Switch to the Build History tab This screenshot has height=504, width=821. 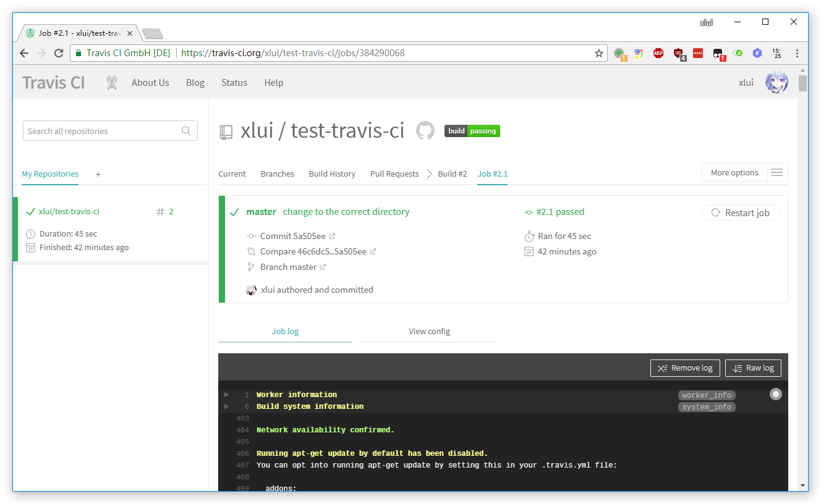tap(332, 174)
